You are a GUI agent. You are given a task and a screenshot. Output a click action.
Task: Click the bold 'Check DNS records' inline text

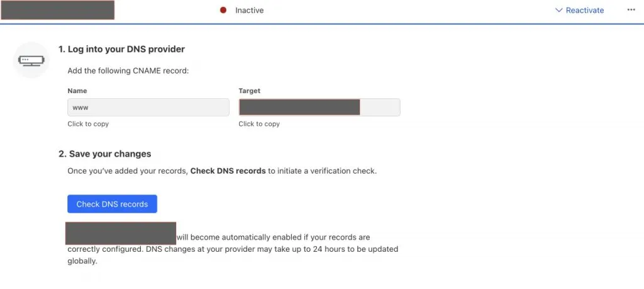228,171
